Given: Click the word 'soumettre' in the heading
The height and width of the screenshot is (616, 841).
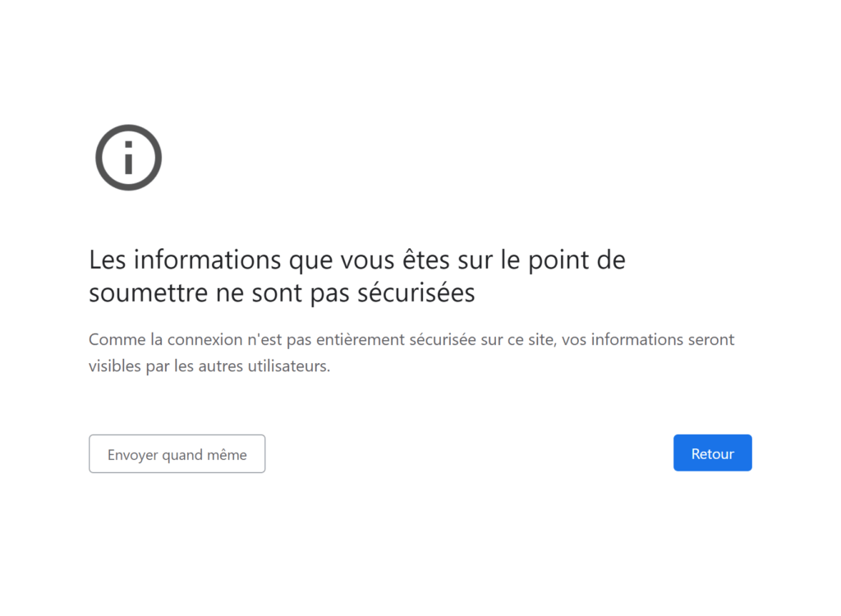Looking at the screenshot, I should click(x=149, y=293).
